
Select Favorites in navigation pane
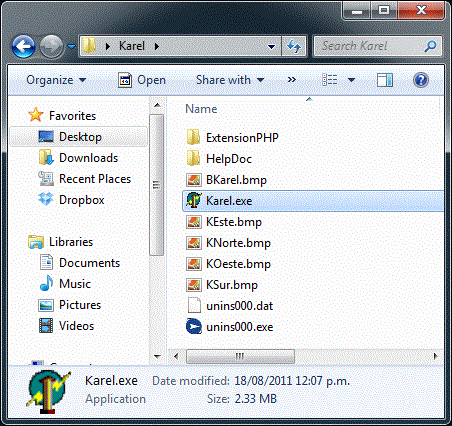click(72, 116)
